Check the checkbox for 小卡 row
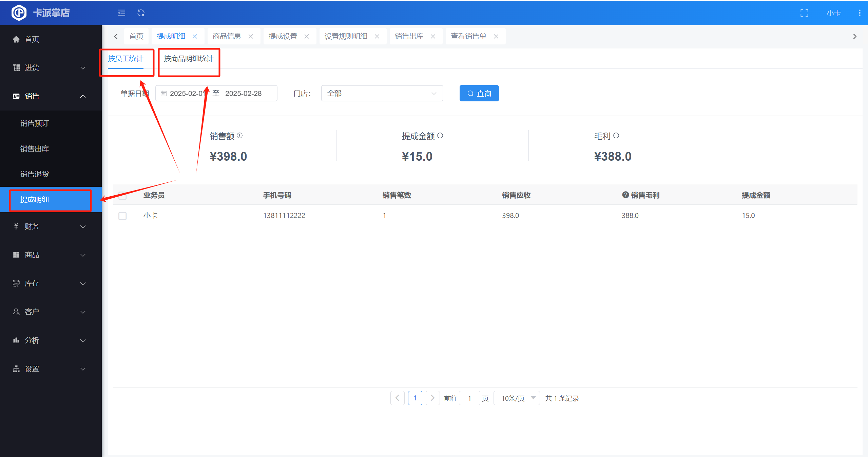The height and width of the screenshot is (457, 868). 122,216
